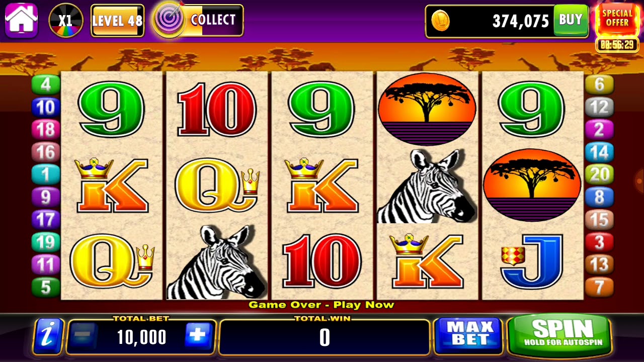Go to the Home lobby icon
Viewport: 644px width, 362px height.
[21, 20]
